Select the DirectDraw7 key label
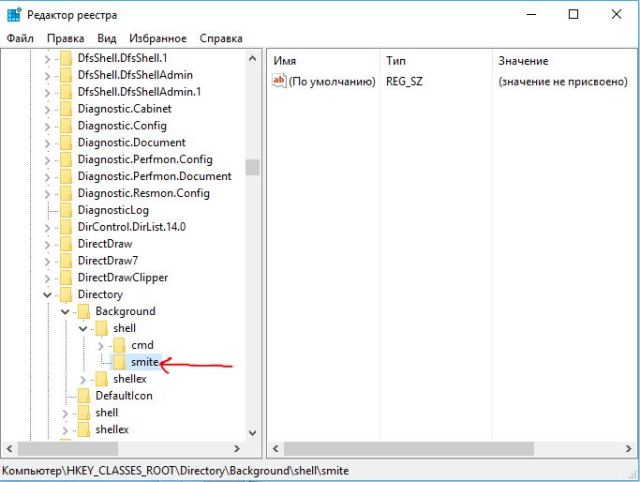Viewport: 640px width, 482px height. (x=108, y=261)
